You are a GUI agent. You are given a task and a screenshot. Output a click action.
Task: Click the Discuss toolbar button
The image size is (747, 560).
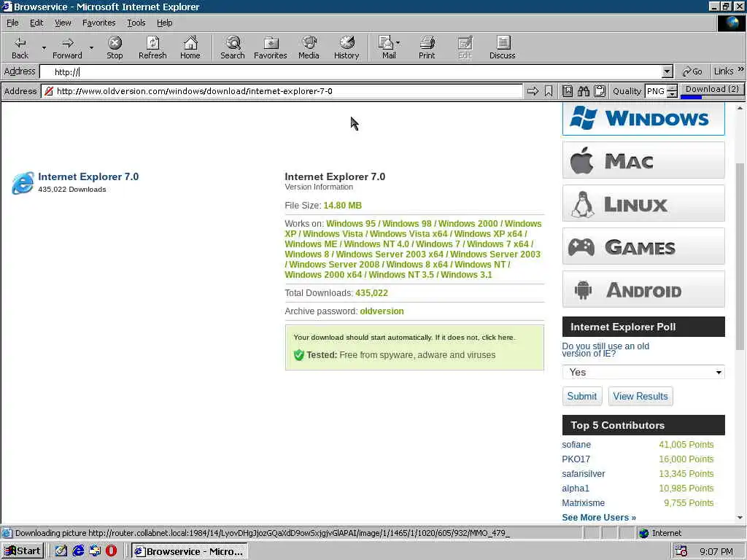coord(502,47)
